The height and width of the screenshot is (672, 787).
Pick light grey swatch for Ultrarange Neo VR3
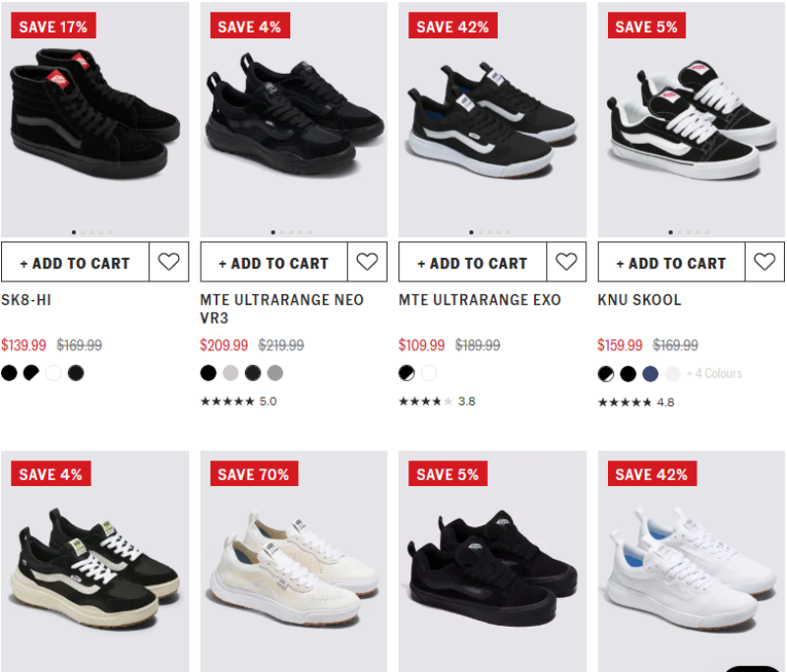point(230,373)
